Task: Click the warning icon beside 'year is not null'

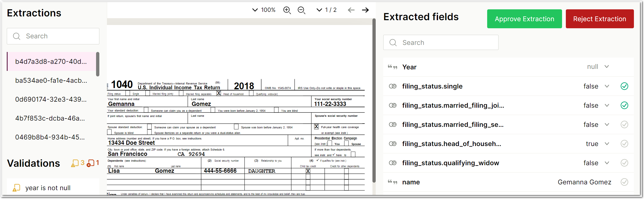Action: (x=16, y=188)
